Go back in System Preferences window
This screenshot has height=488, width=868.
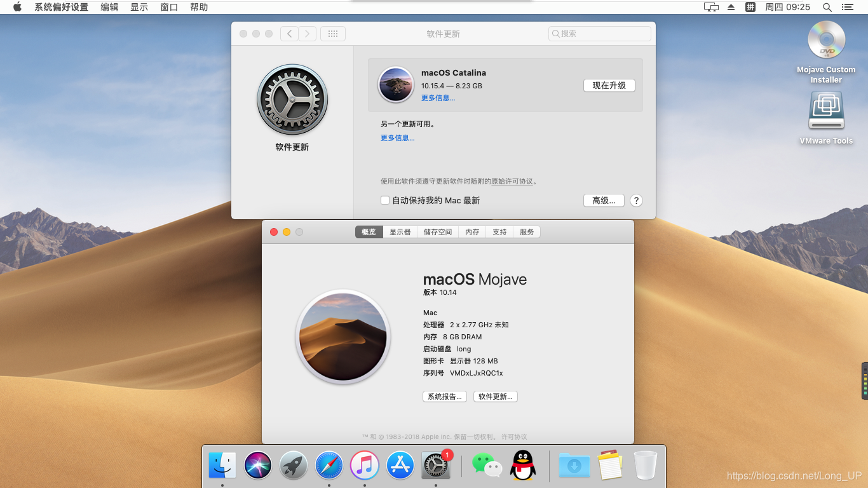(290, 34)
